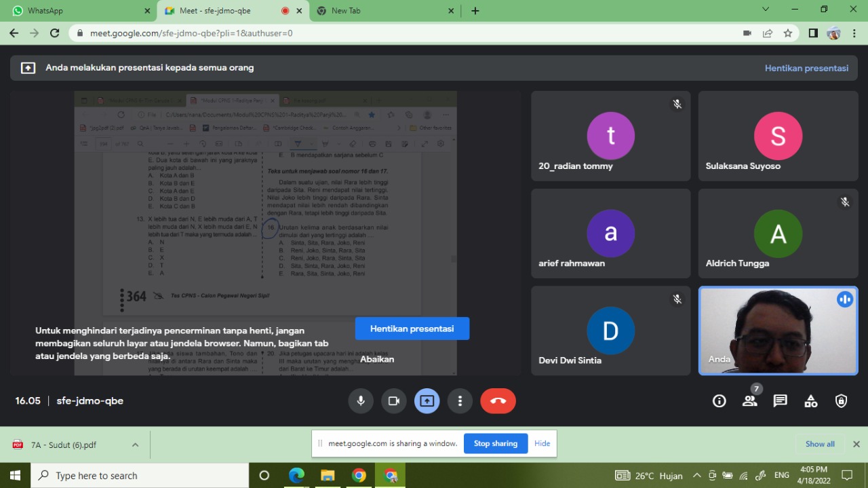
Task: Open Microsoft Edge from the taskbar
Action: point(296,475)
